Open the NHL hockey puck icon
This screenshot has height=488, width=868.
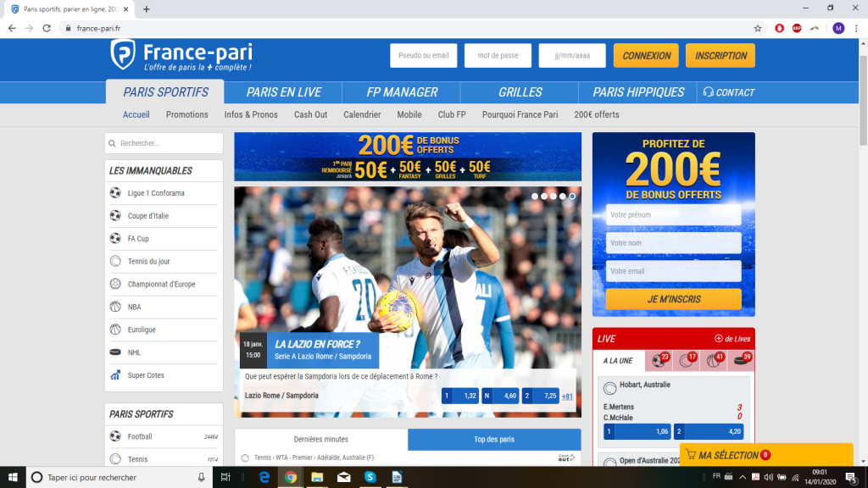(115, 352)
